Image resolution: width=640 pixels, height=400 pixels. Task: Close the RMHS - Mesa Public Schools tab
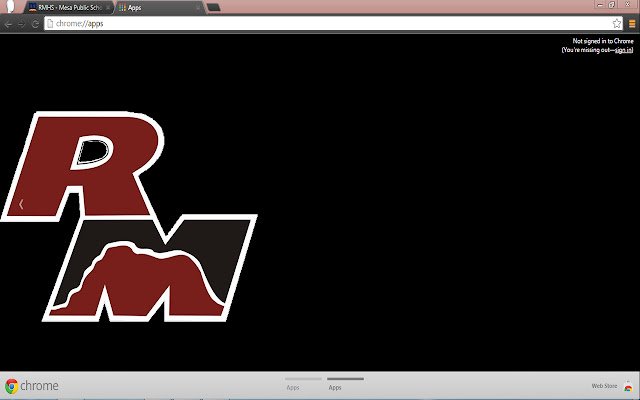pos(108,8)
